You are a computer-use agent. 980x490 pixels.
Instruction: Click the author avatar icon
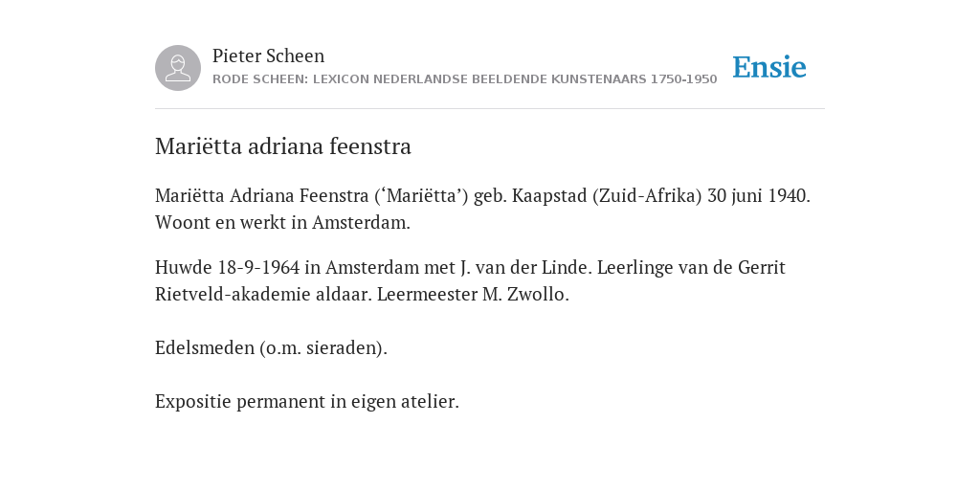(x=178, y=68)
